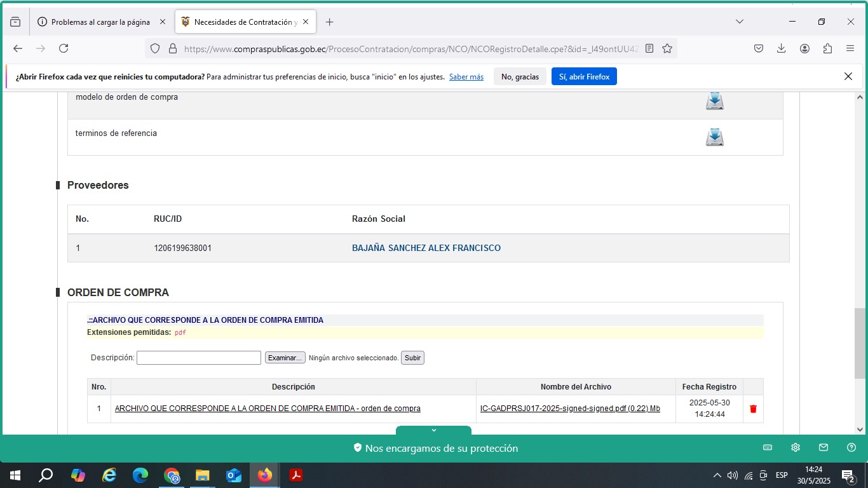Switch to Problemas al cargar la página tab
Viewport: 868px width, 488px height.
coord(100,22)
